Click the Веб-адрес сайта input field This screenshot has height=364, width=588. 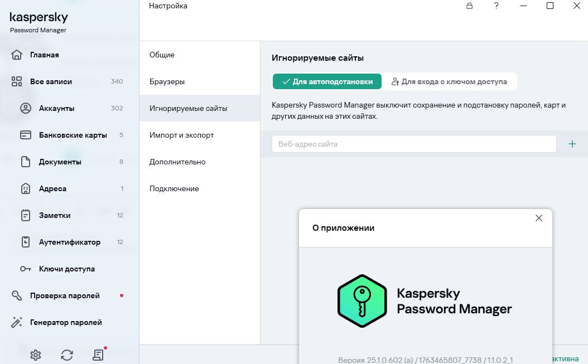pyautogui.click(x=414, y=144)
